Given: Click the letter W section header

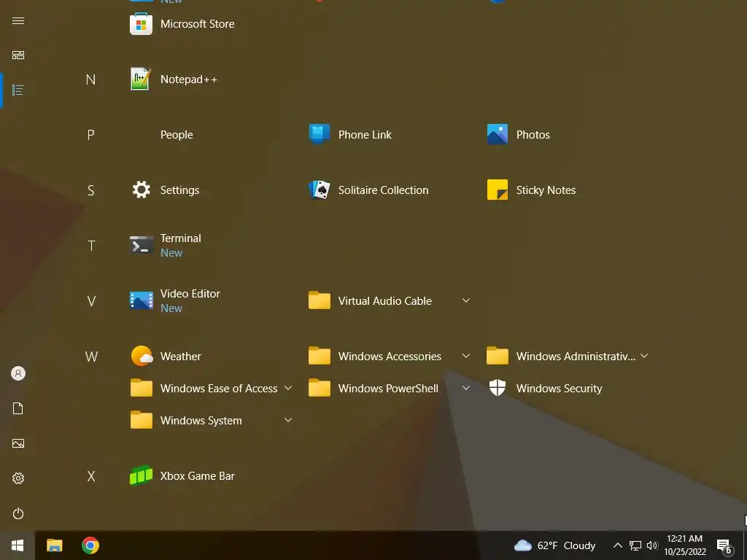Looking at the screenshot, I should [x=91, y=357].
